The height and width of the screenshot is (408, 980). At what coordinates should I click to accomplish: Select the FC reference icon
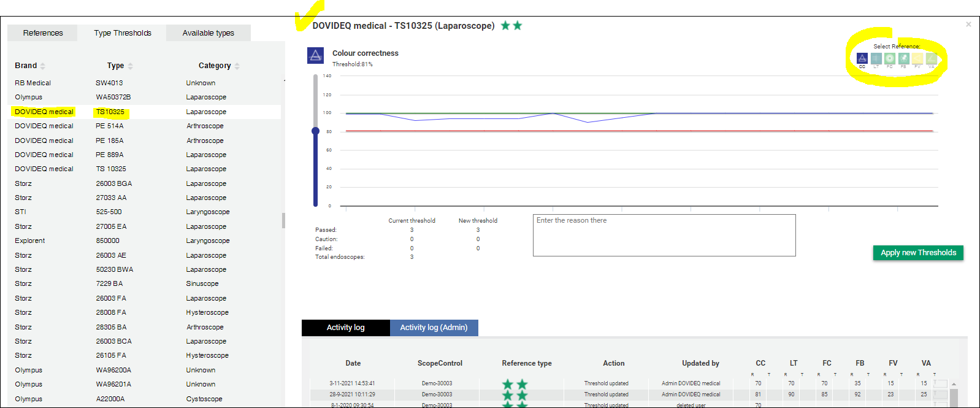(x=890, y=58)
